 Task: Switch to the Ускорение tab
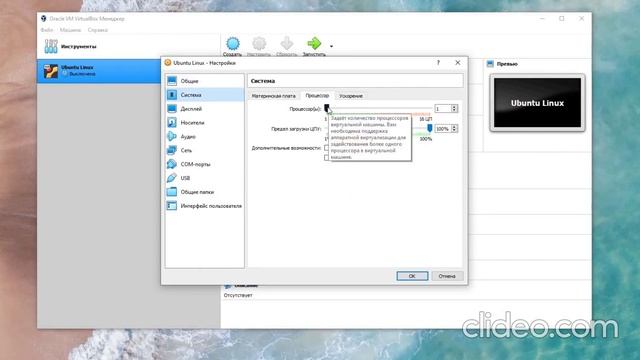click(351, 96)
